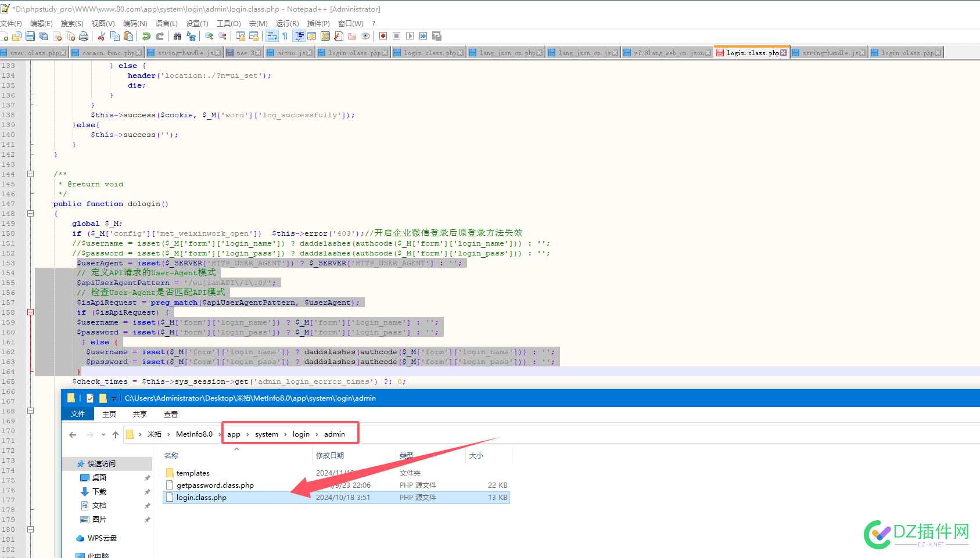Expand Explorer quick access toolbar dropdown
This screenshot has width=980, height=558.
coord(113,398)
